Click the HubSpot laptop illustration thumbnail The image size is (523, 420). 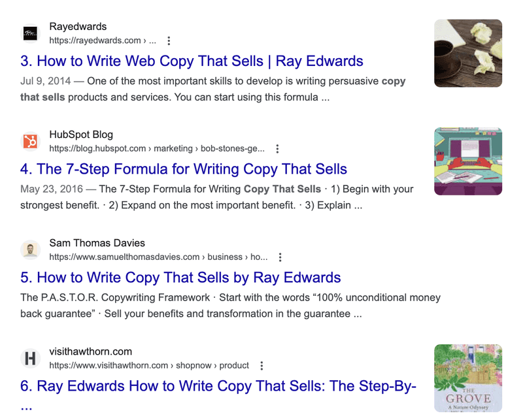pos(468,161)
